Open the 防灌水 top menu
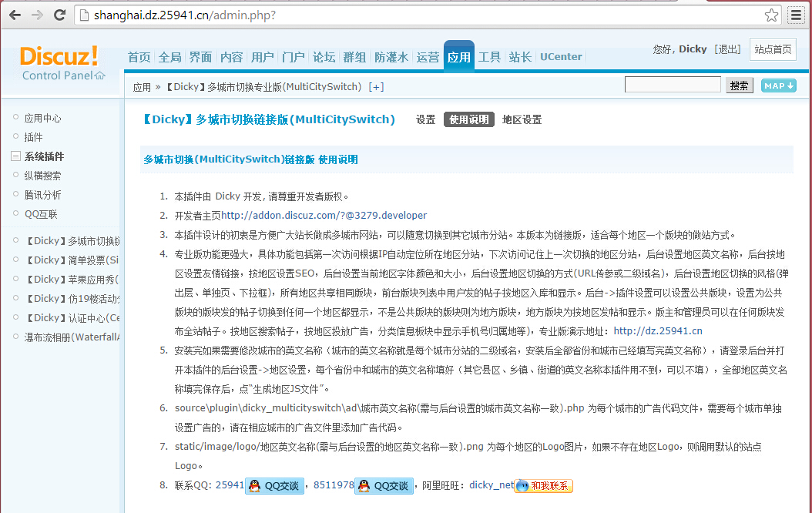The image size is (812, 513). click(391, 57)
